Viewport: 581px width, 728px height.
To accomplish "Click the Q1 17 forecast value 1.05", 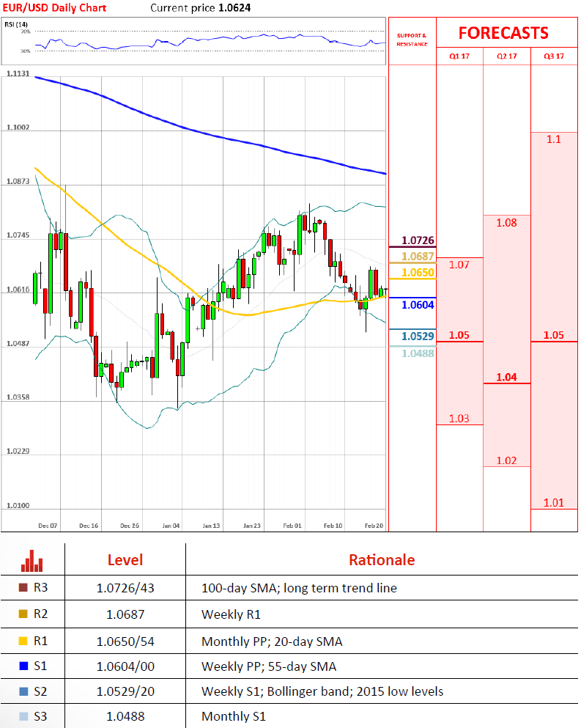I will (459, 335).
